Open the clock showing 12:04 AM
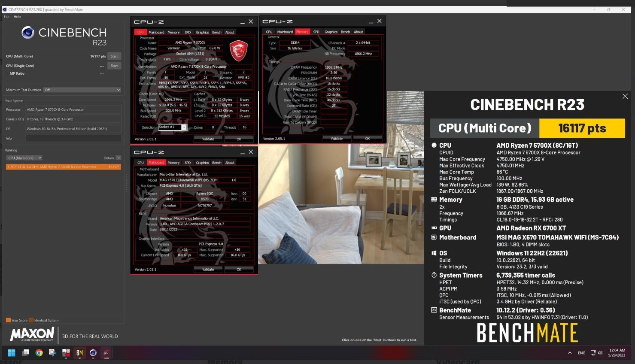Viewport: 635px width, 364px height. coord(617,353)
